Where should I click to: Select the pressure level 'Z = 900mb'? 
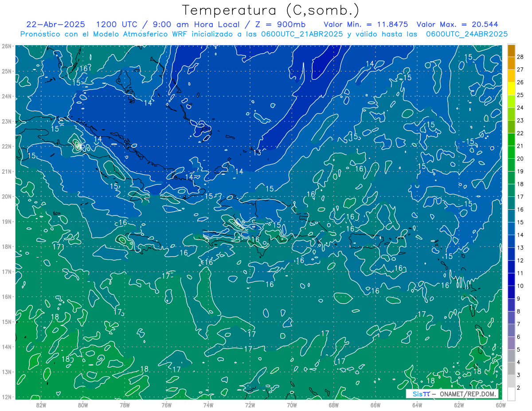(280, 24)
